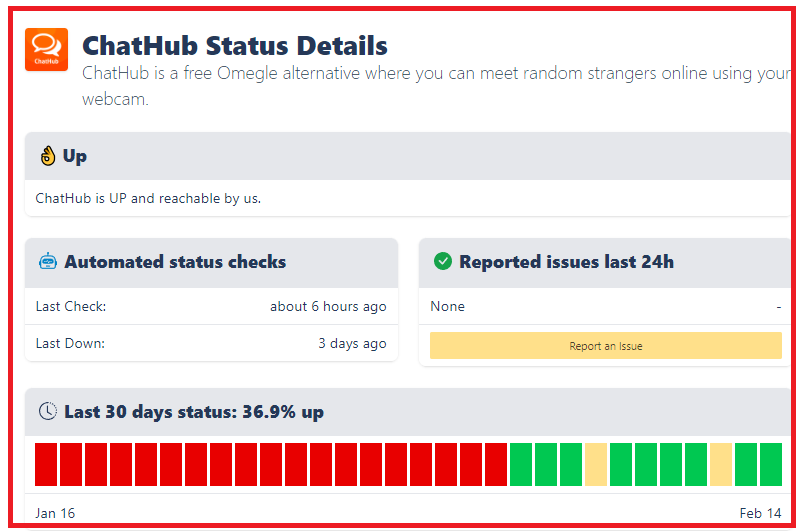Click the clock icon beside Last 30 days
The image size is (804, 531).
[48, 411]
